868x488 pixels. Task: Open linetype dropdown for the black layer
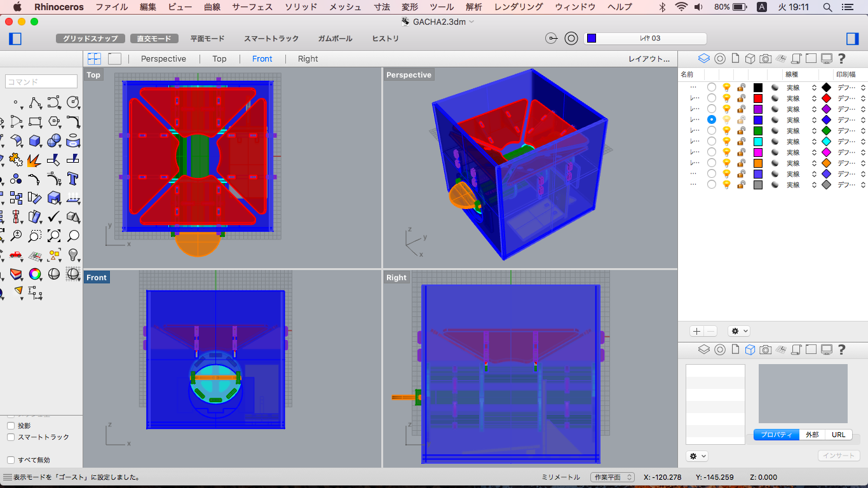tap(814, 88)
